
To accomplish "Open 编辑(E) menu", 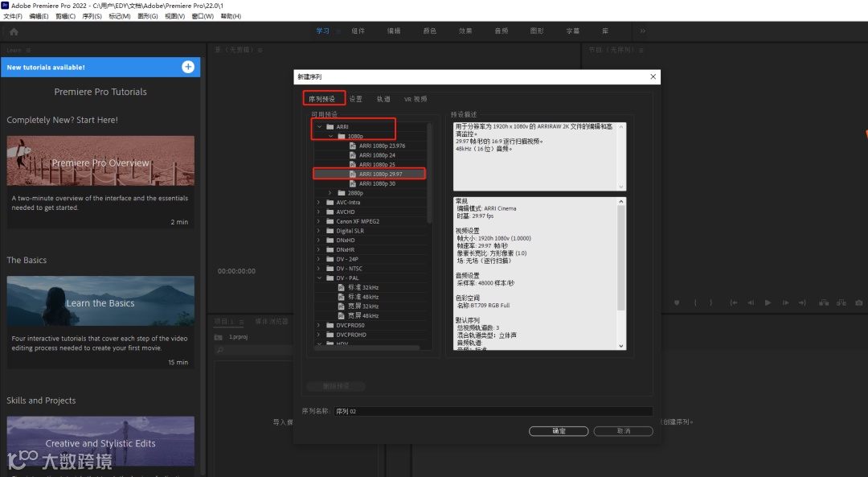I will point(39,16).
